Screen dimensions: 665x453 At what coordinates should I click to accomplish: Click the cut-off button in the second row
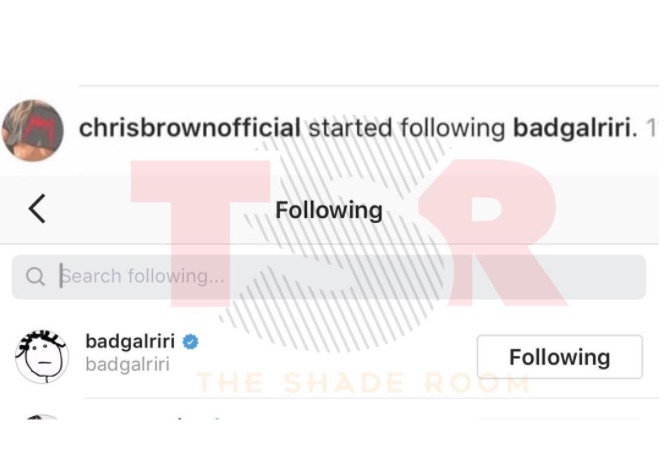pos(559,418)
